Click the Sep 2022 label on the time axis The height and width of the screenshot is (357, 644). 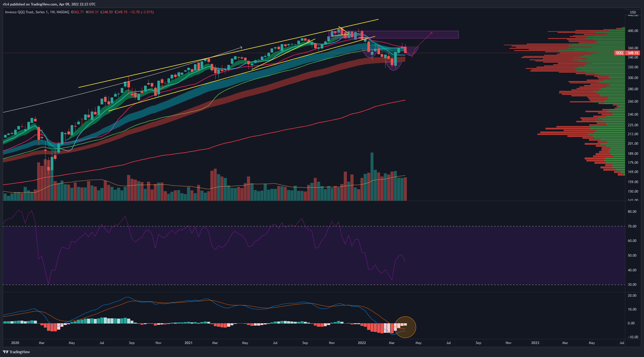[478, 343]
